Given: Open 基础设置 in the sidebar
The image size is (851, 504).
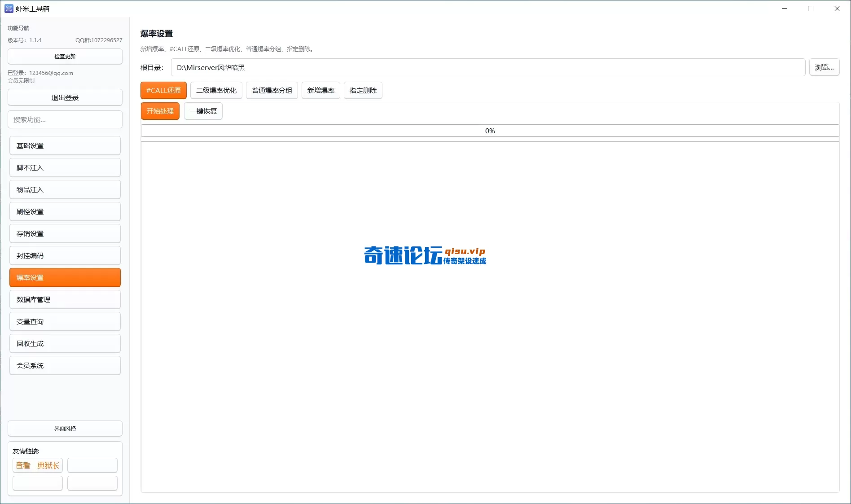Looking at the screenshot, I should click(65, 145).
